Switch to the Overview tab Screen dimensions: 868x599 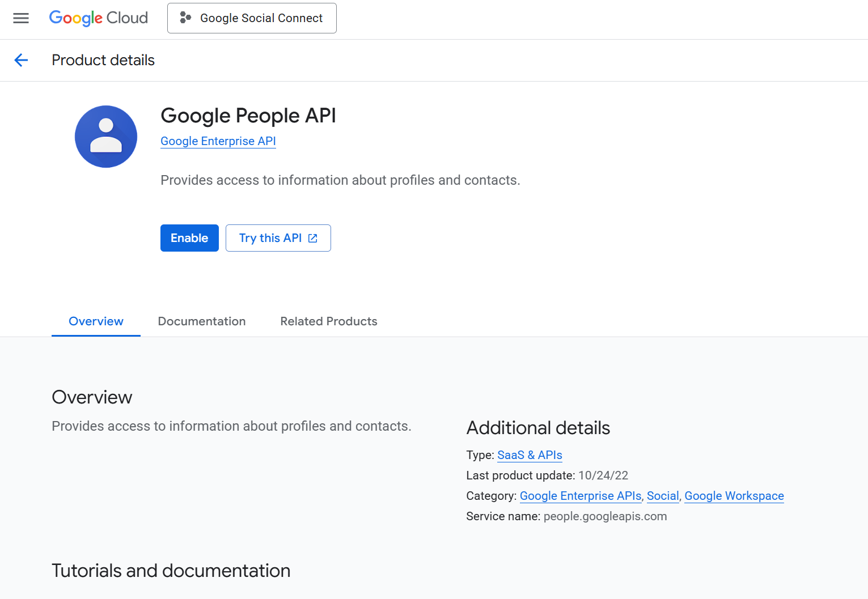pos(96,321)
